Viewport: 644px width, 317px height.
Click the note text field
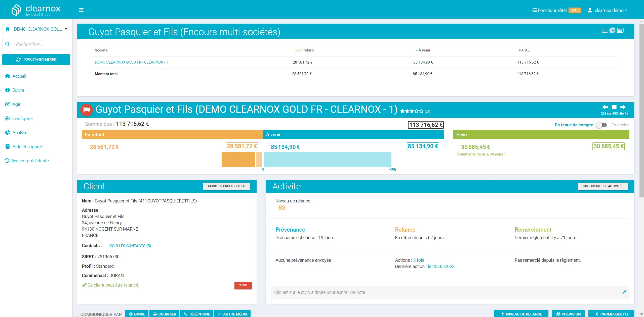pos(450,292)
